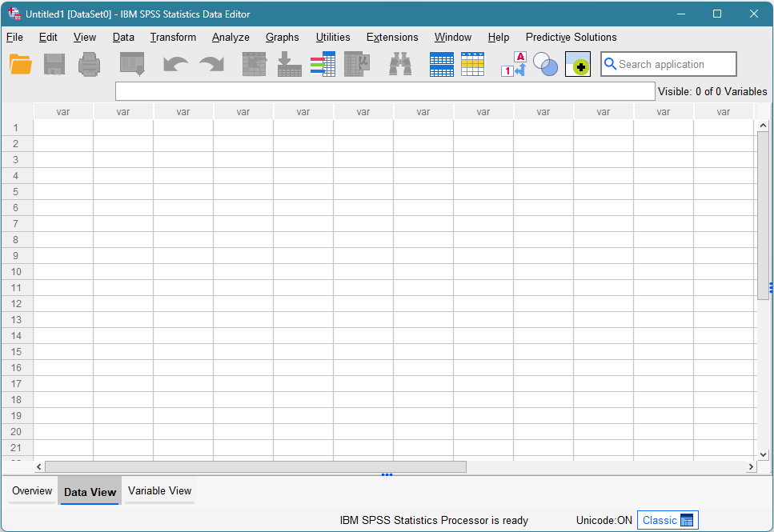Open the Predictive Solutions menu

click(571, 37)
